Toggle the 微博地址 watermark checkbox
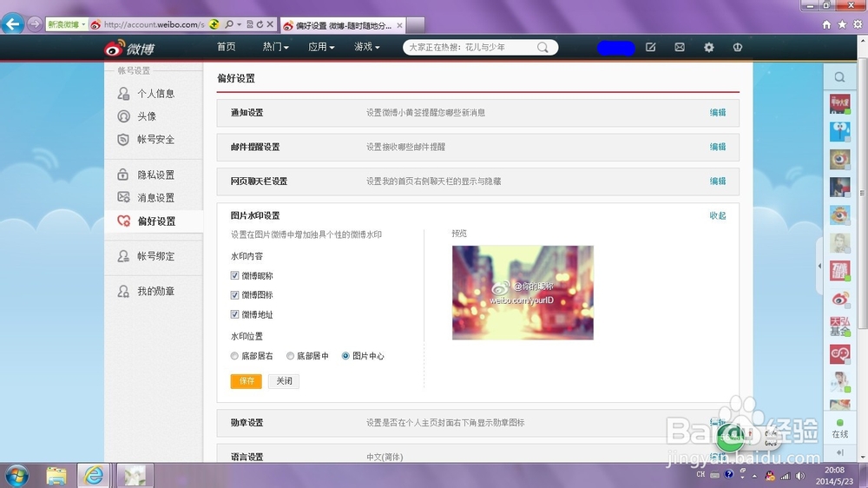Viewport: 868px width, 488px height. (x=234, y=314)
